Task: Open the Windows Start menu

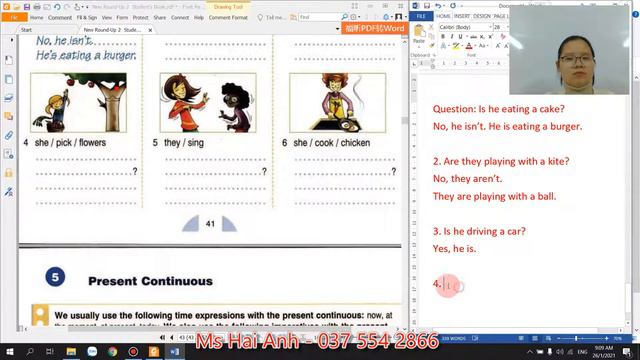Action: [10, 351]
